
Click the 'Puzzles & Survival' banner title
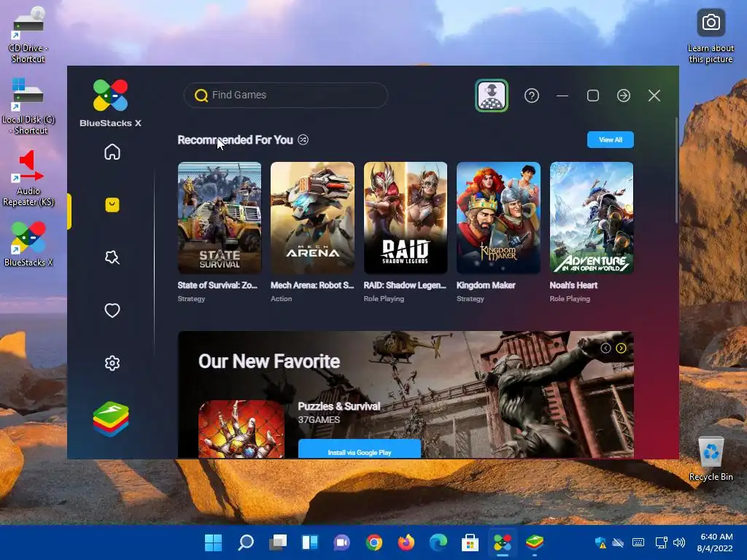tap(339, 406)
